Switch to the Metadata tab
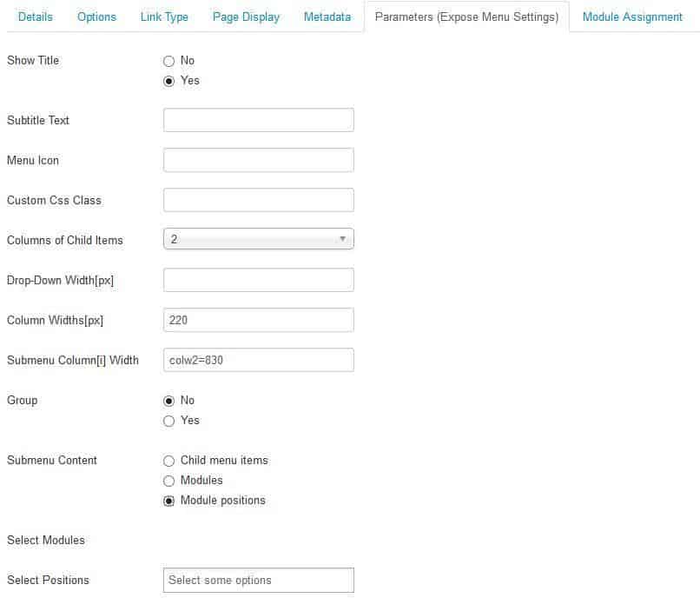 [x=327, y=17]
